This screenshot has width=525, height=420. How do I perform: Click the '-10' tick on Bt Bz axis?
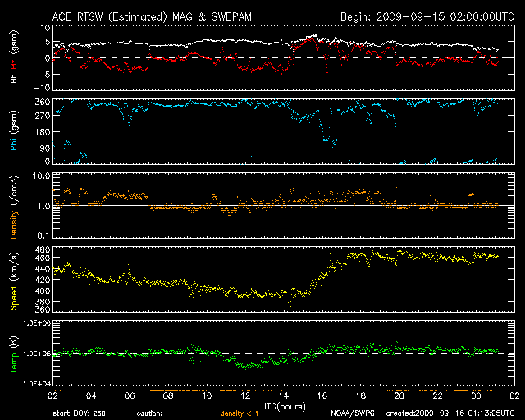pyautogui.click(x=42, y=88)
